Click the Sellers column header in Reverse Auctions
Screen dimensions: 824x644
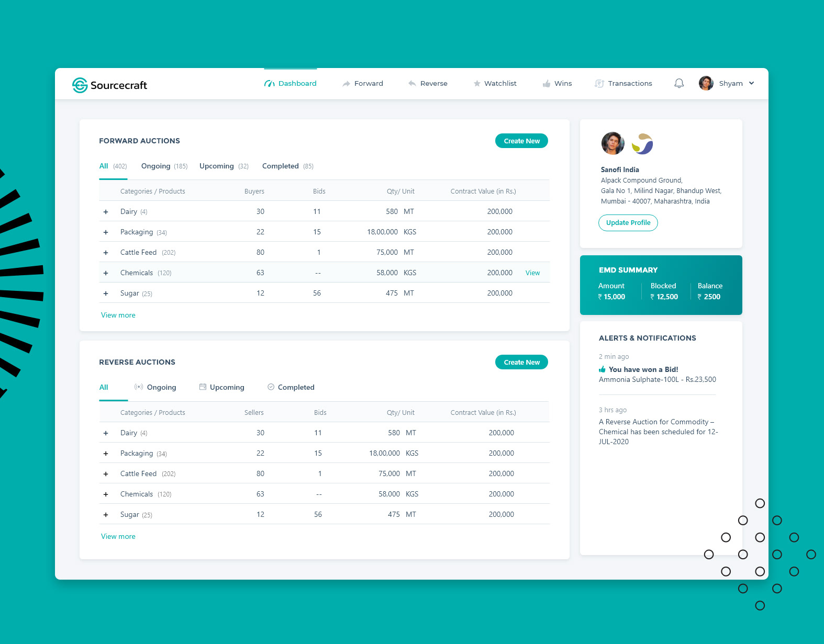pos(254,413)
